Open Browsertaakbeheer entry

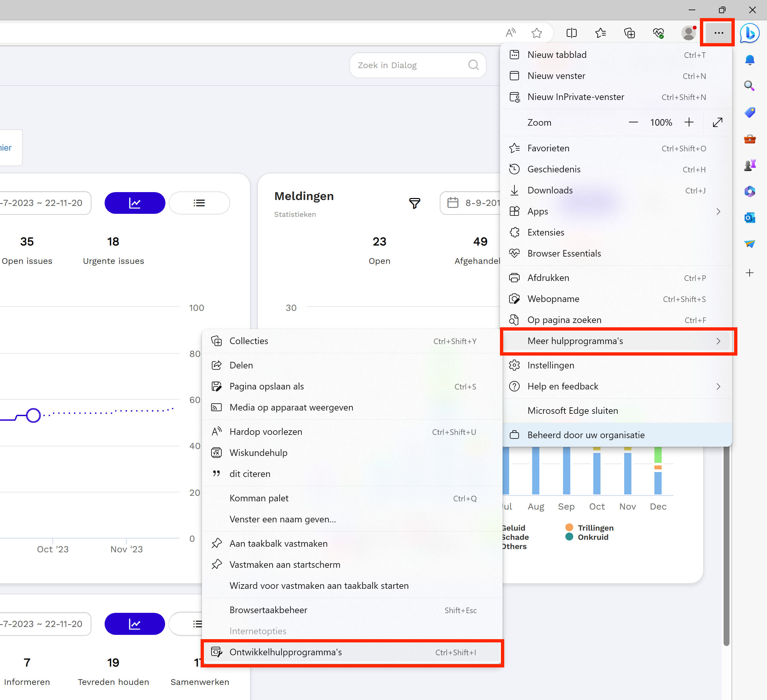[x=352, y=610]
